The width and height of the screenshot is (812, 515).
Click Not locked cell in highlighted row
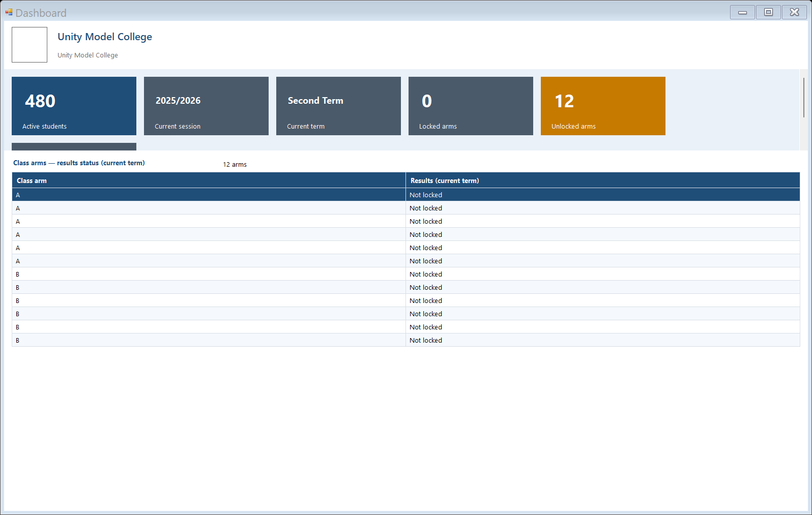603,195
